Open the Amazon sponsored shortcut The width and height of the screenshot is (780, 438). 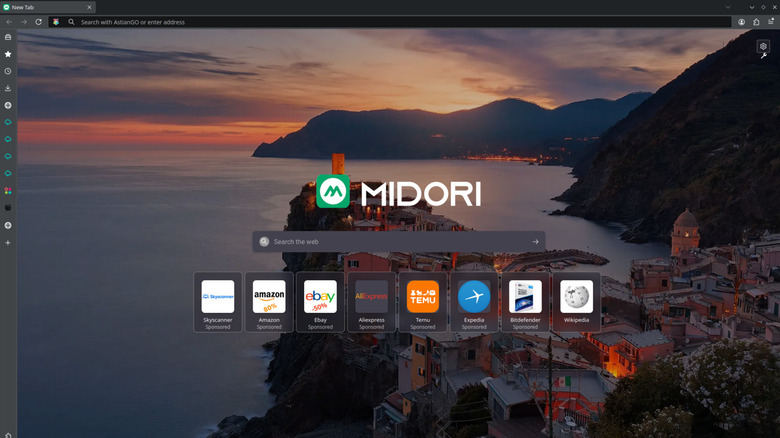coord(269,302)
